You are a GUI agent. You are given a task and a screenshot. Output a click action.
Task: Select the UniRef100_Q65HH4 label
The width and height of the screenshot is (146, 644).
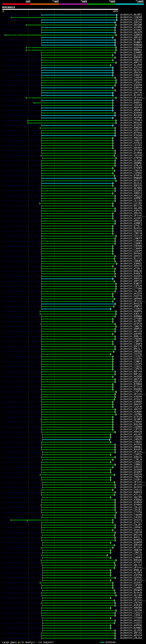point(131,299)
